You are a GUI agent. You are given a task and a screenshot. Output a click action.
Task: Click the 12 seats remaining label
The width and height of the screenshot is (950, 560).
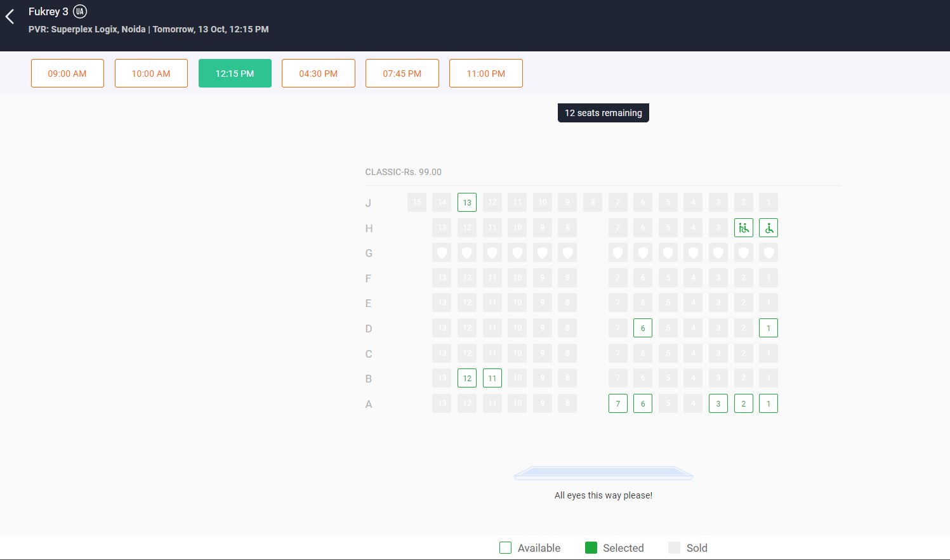[x=603, y=113]
